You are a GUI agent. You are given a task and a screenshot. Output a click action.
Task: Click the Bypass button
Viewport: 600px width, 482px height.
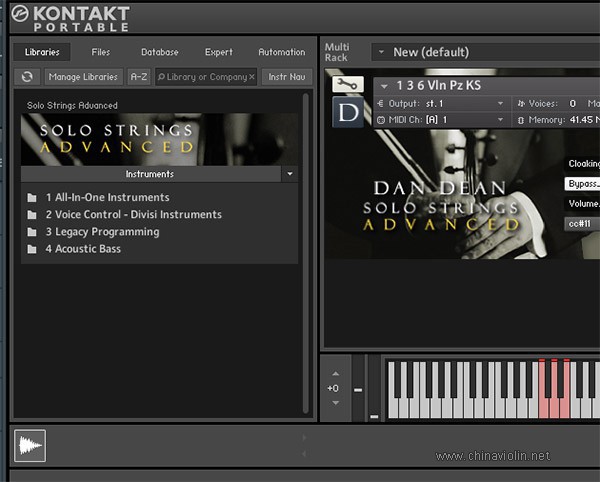(582, 184)
